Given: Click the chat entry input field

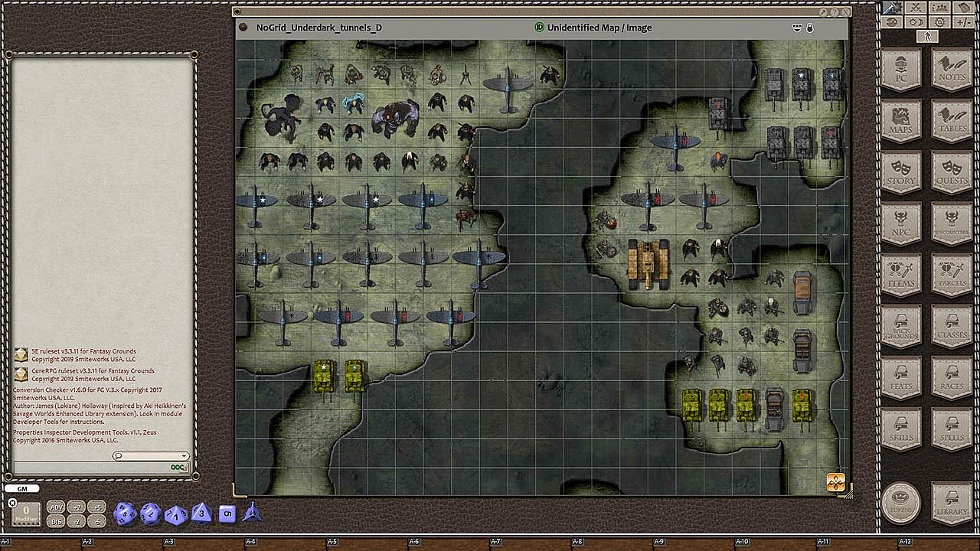Looking at the screenshot, I should click(x=102, y=468).
